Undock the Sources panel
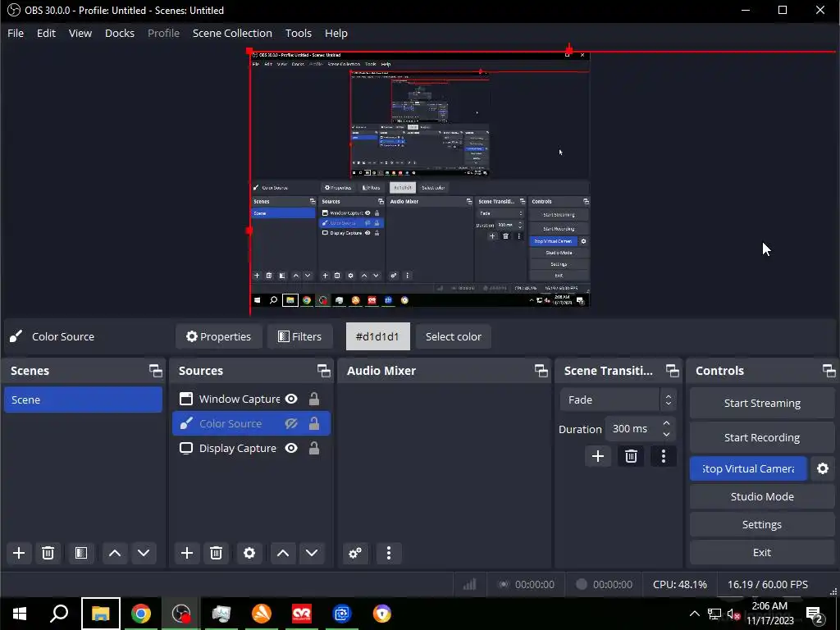The image size is (840, 630). (x=323, y=371)
